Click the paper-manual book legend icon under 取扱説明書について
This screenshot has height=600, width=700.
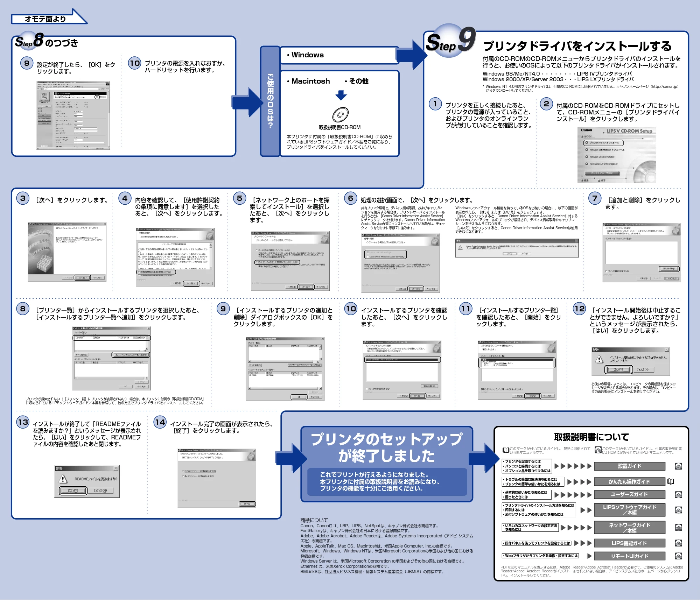(x=506, y=450)
